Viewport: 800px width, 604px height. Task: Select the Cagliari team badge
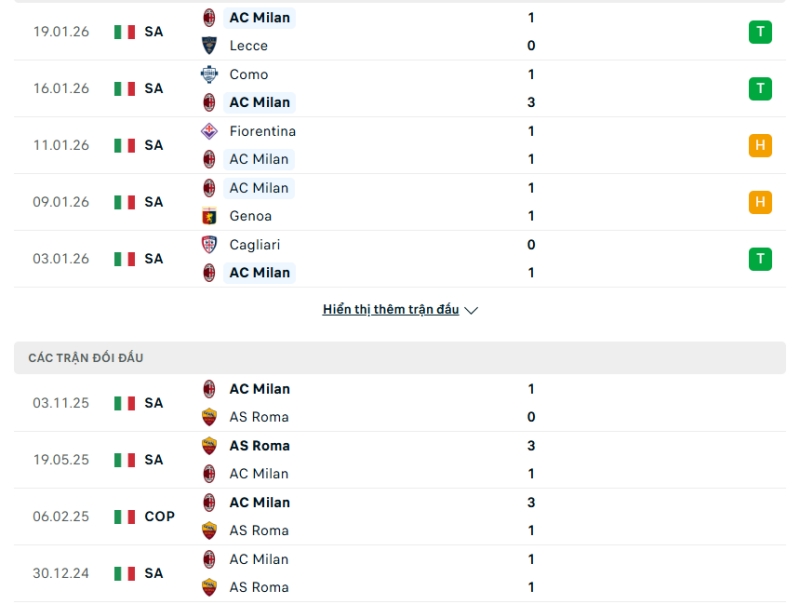(x=208, y=245)
